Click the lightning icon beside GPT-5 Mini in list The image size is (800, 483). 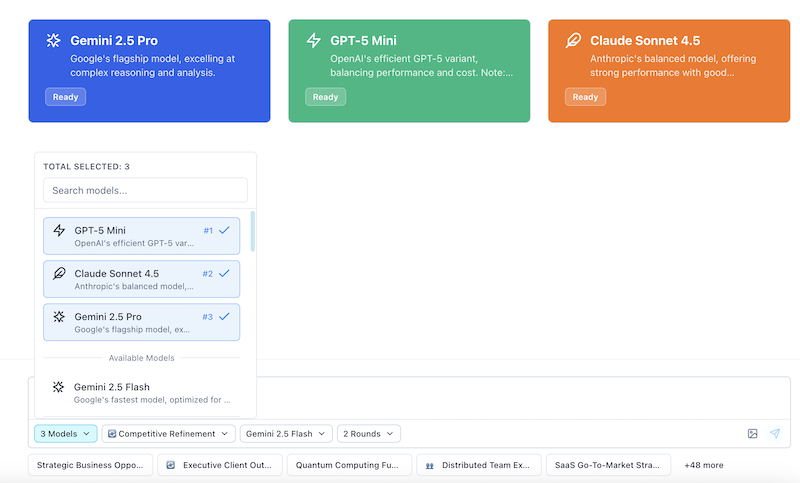pos(59,230)
